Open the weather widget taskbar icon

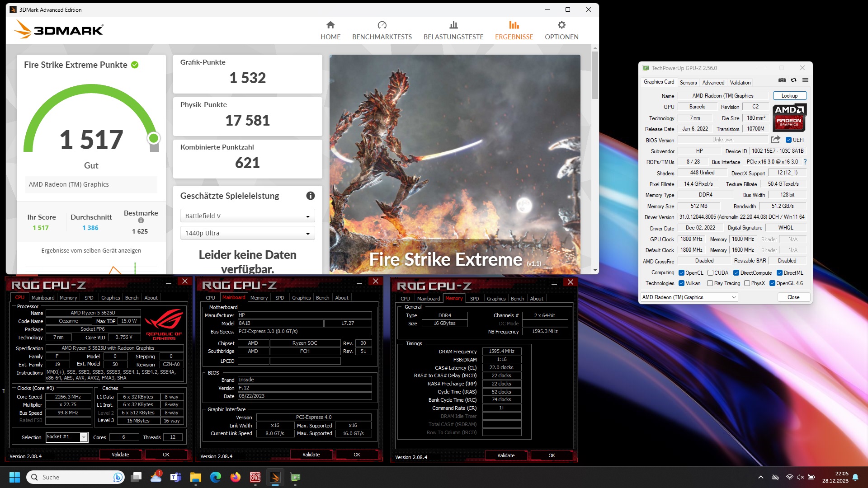pos(156,477)
